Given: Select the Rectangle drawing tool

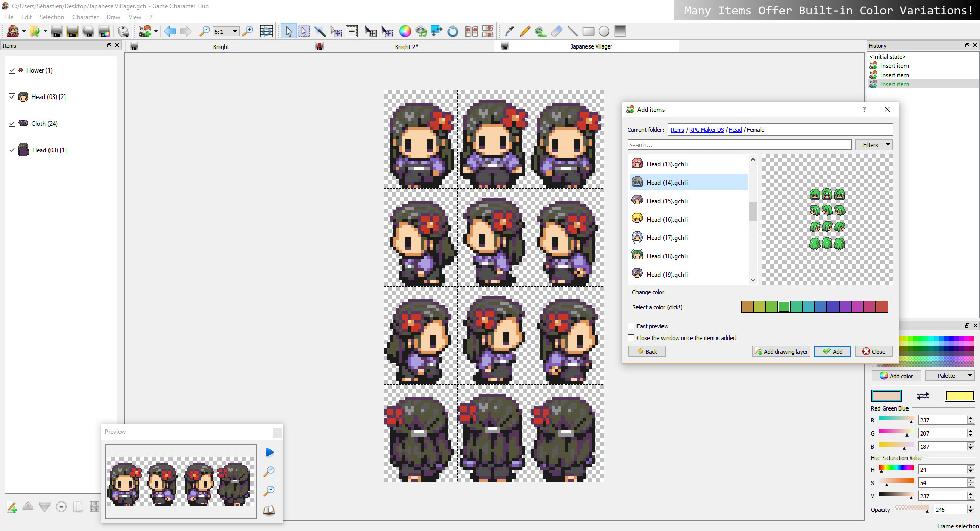Looking at the screenshot, I should 589,31.
